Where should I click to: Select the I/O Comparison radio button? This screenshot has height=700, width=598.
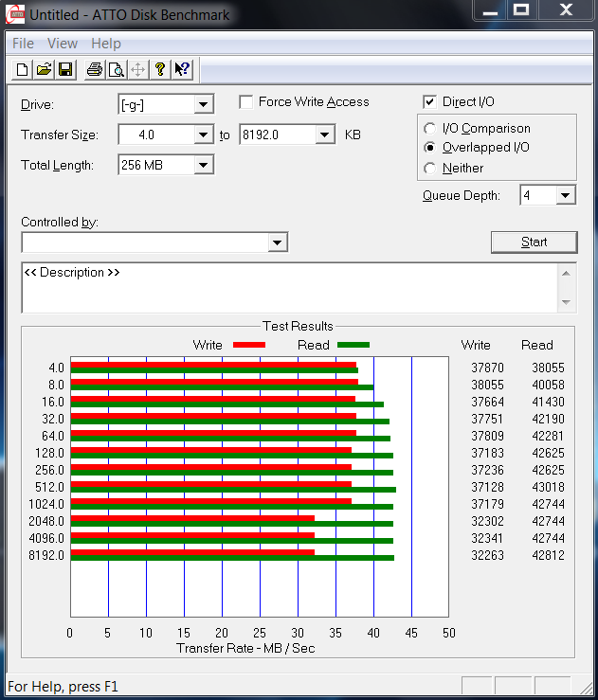pyautogui.click(x=430, y=129)
